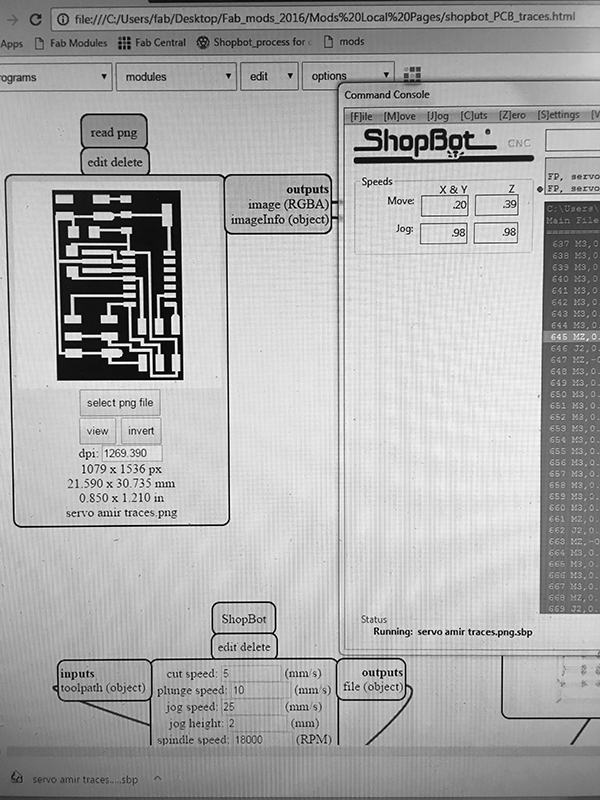Open the [S]ettings menu in Command Console

coord(558,114)
